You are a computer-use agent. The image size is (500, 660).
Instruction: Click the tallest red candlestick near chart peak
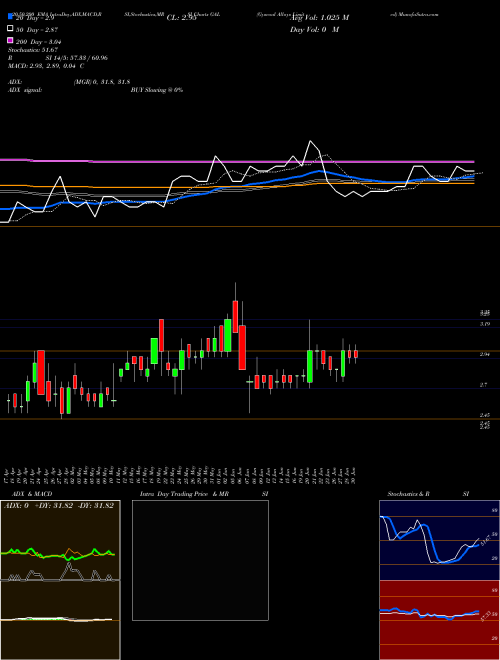click(242, 348)
